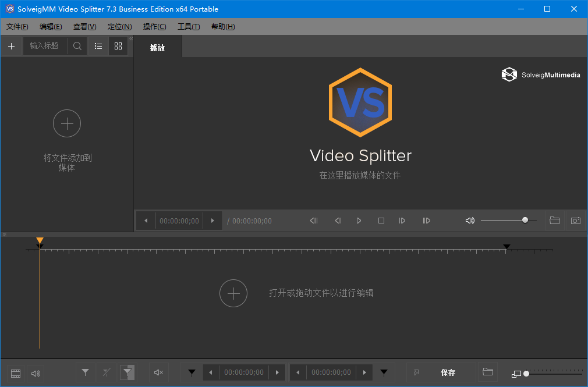Click the snapshot camera icon in player
This screenshot has width=588, height=387.
[x=575, y=221]
